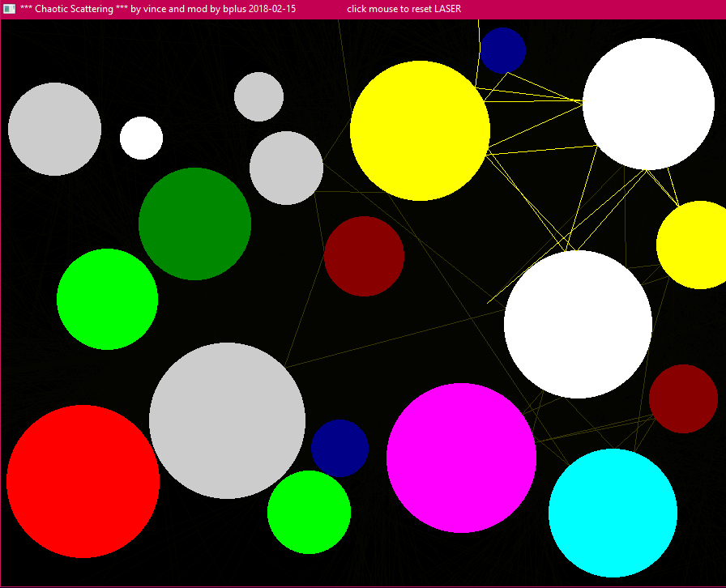Click the dark red circle in center
The height and width of the screenshot is (588, 726).
tap(364, 256)
